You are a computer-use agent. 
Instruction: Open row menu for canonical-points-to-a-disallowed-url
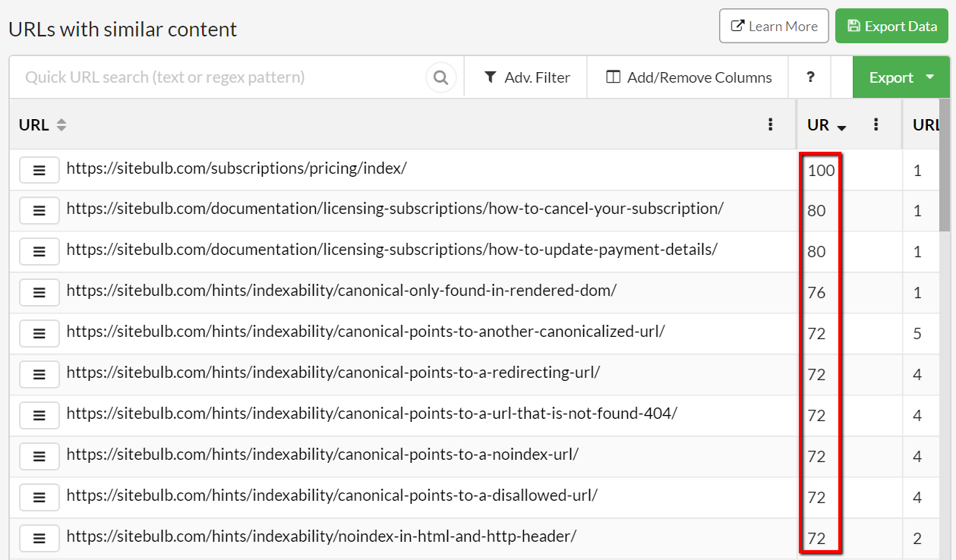pos(39,499)
